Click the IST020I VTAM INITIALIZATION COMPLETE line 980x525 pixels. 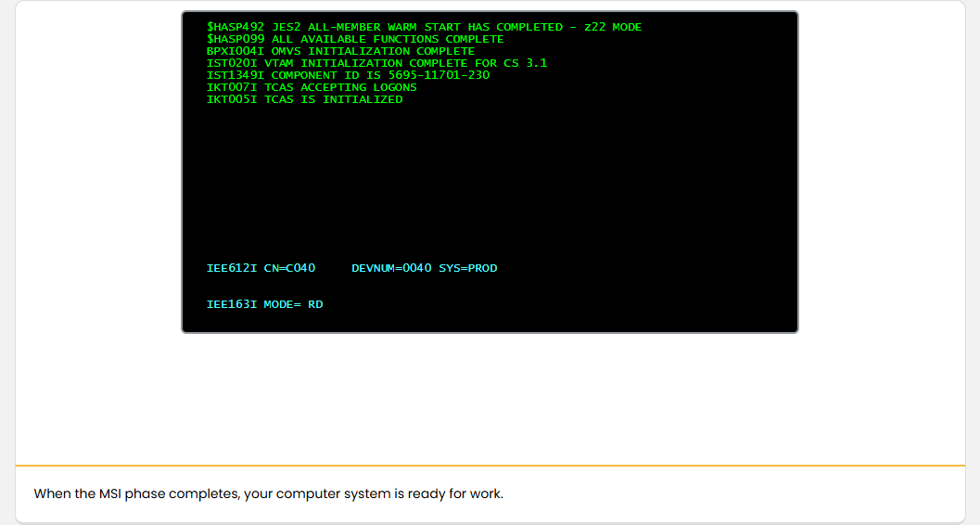376,63
